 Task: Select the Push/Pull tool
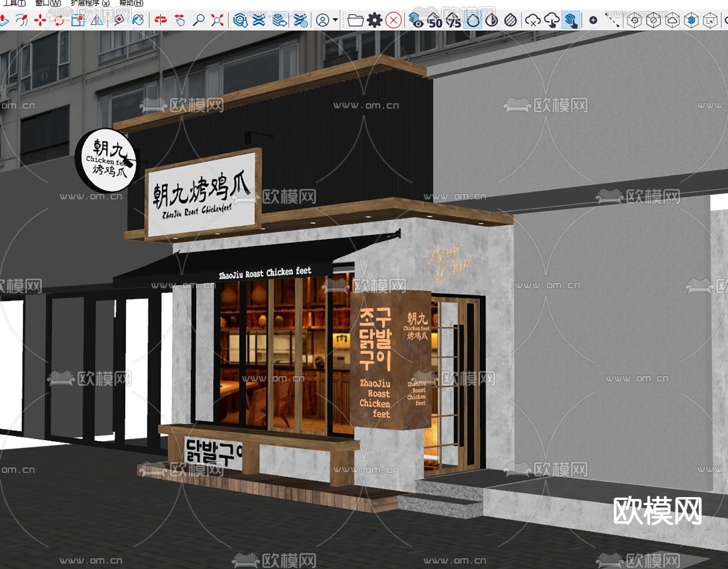tap(4, 20)
